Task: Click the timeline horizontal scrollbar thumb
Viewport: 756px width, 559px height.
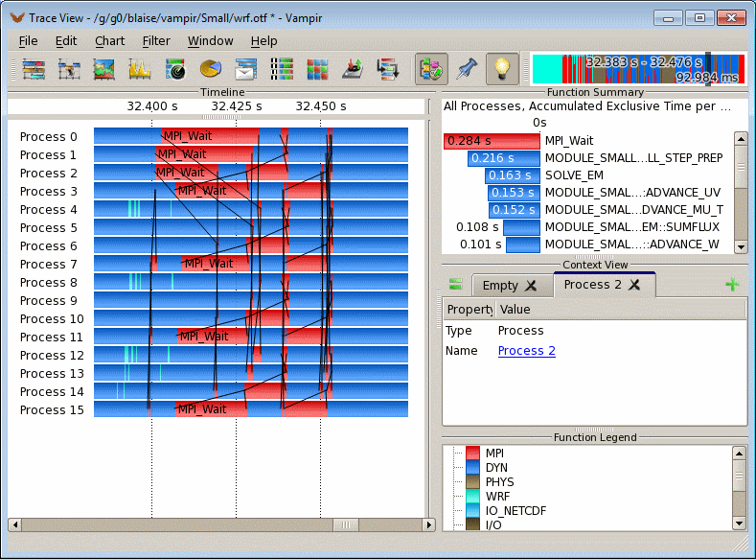Action: 346,524
